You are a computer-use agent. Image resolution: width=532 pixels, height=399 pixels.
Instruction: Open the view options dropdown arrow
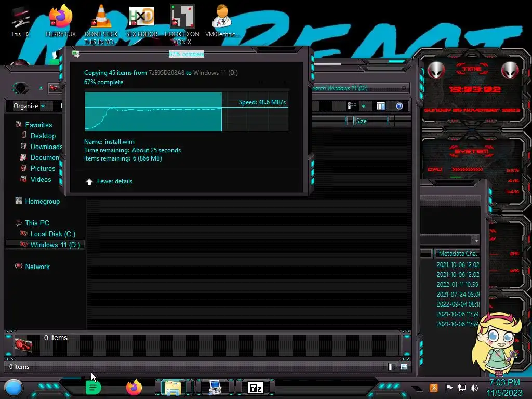[363, 106]
